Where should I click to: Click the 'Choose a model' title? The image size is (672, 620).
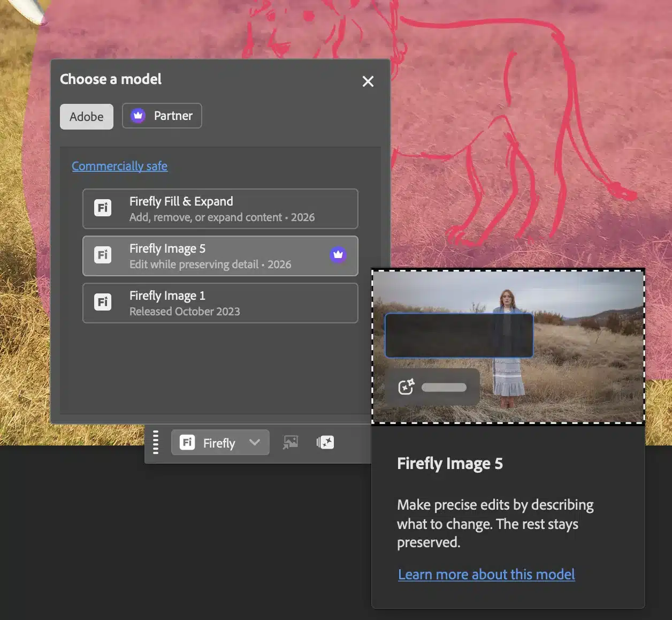111,79
